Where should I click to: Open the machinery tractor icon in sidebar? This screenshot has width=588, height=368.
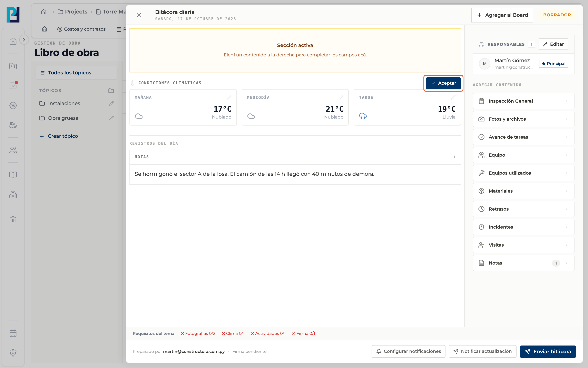tap(13, 125)
